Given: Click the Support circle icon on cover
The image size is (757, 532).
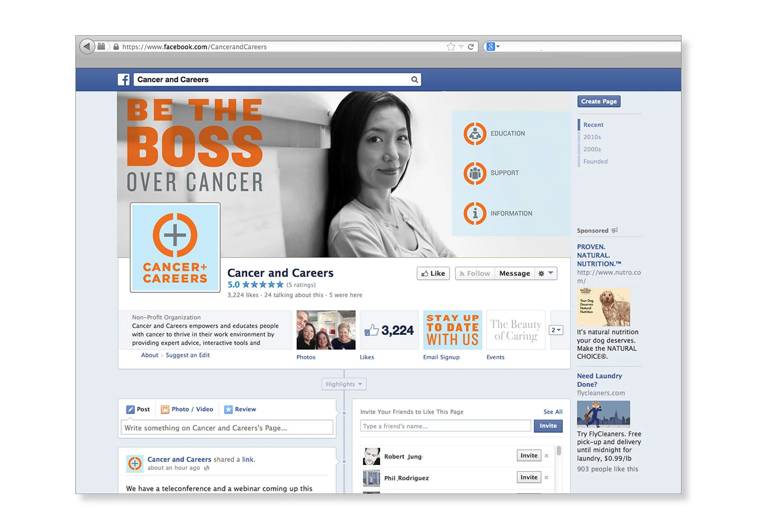Looking at the screenshot, I should (475, 173).
